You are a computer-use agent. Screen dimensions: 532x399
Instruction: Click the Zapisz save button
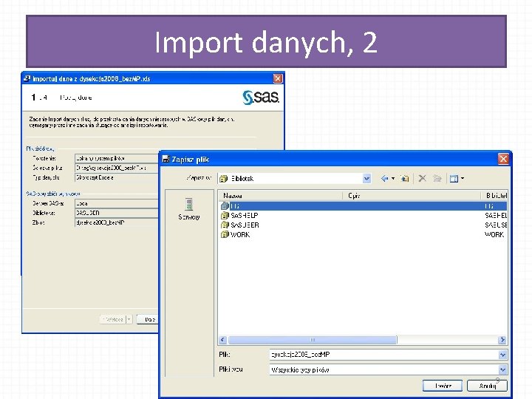click(443, 386)
